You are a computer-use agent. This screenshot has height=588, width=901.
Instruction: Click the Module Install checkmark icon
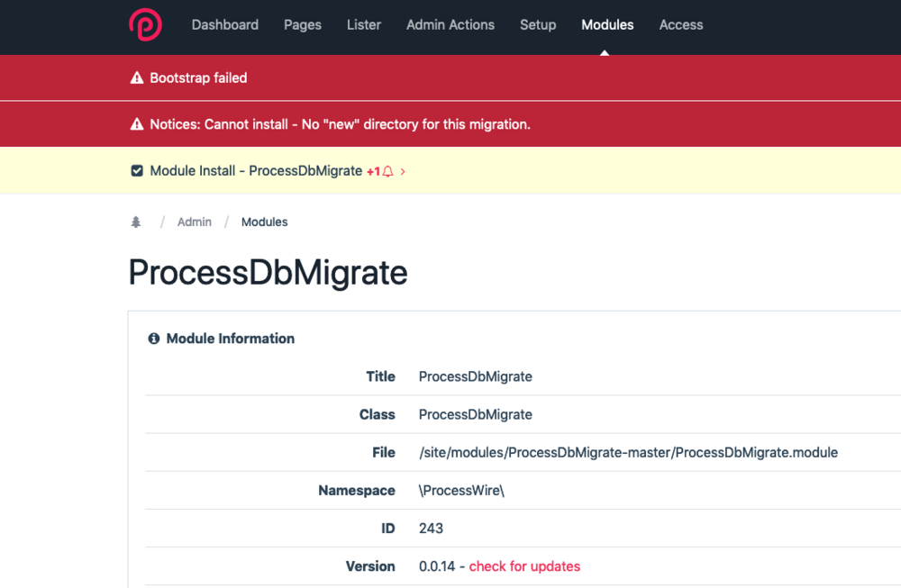137,171
